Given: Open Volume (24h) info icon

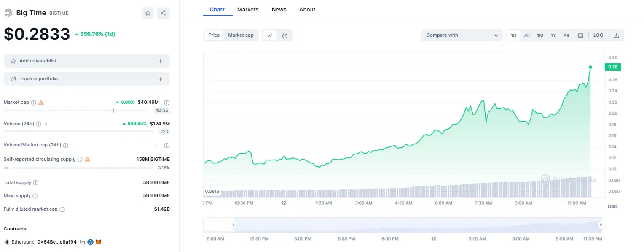Looking at the screenshot, I should pyautogui.click(x=38, y=124).
